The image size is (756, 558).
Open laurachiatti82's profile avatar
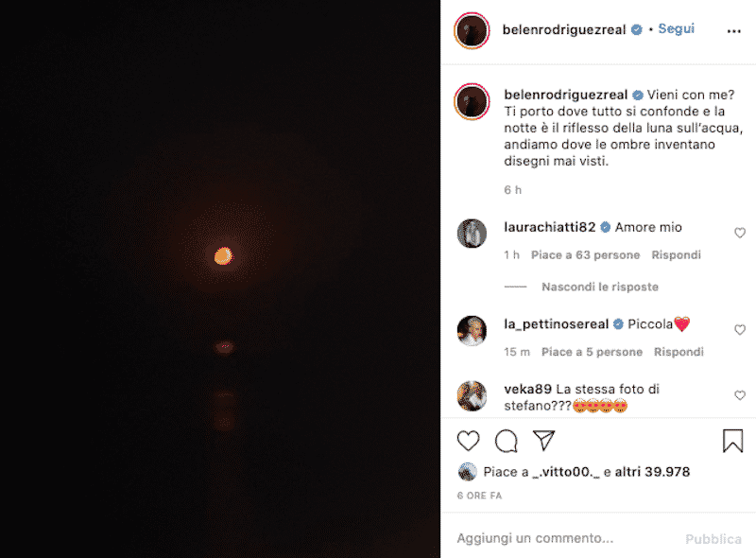coord(472,233)
